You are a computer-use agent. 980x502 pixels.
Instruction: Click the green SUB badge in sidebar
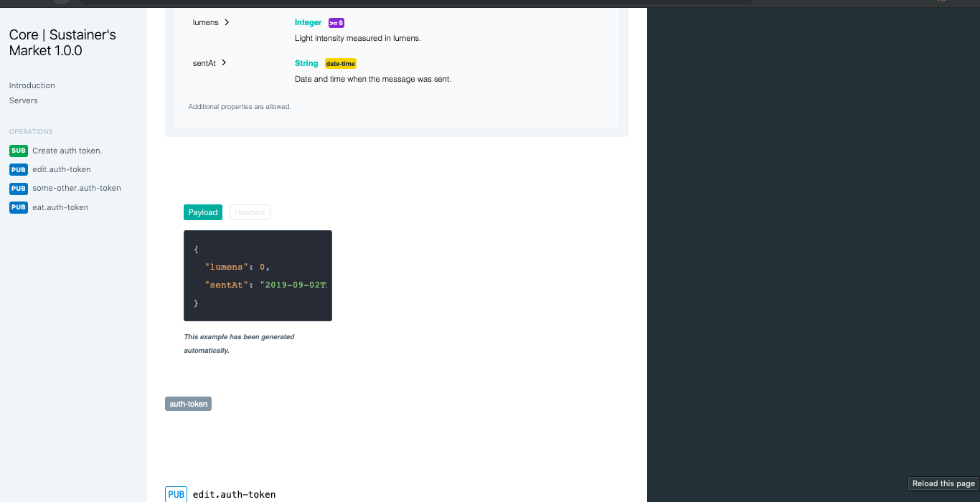(x=18, y=151)
